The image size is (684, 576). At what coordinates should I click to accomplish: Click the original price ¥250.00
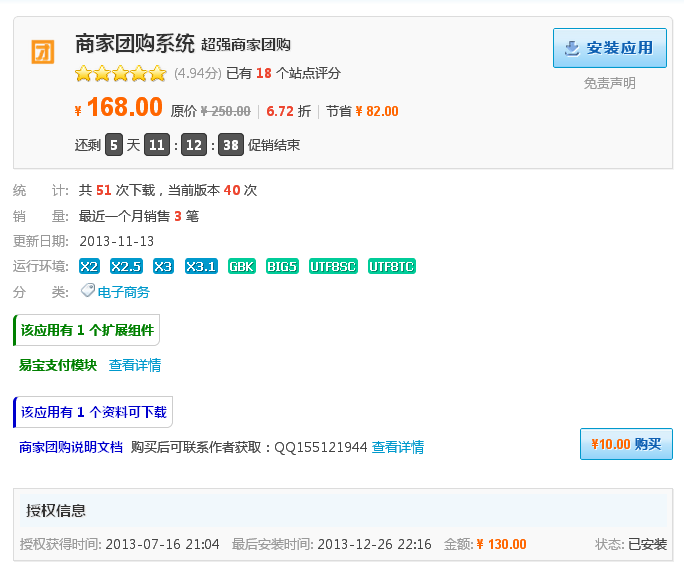pyautogui.click(x=226, y=111)
